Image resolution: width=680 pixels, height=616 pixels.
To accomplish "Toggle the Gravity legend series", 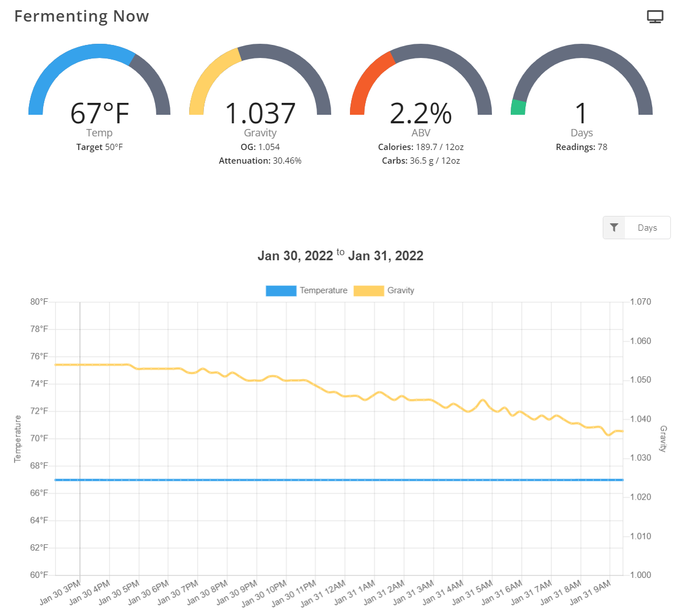I will click(384, 290).
